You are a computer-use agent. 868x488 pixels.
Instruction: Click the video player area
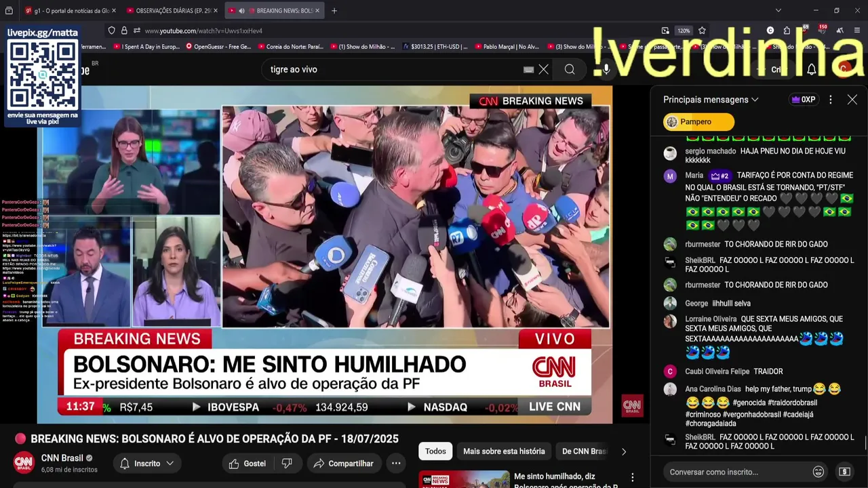[325, 254]
